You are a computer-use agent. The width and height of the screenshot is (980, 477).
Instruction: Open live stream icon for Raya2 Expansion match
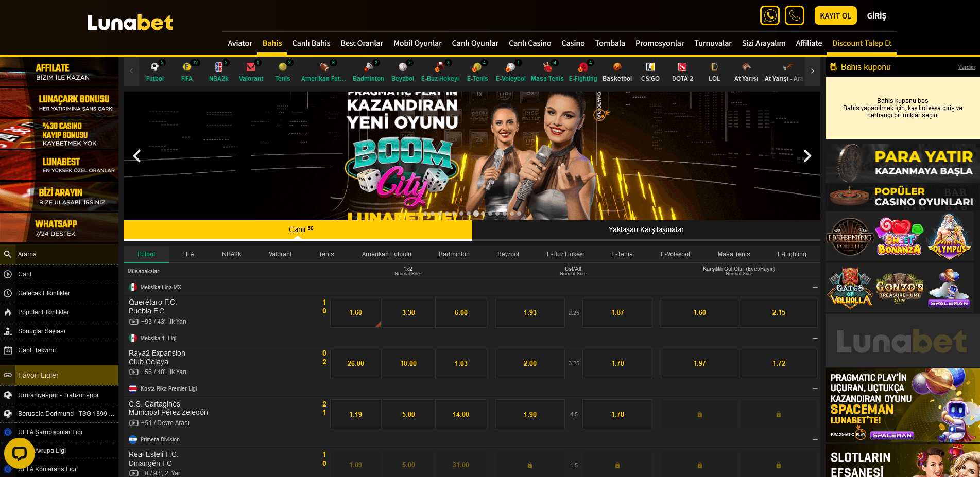tap(133, 372)
